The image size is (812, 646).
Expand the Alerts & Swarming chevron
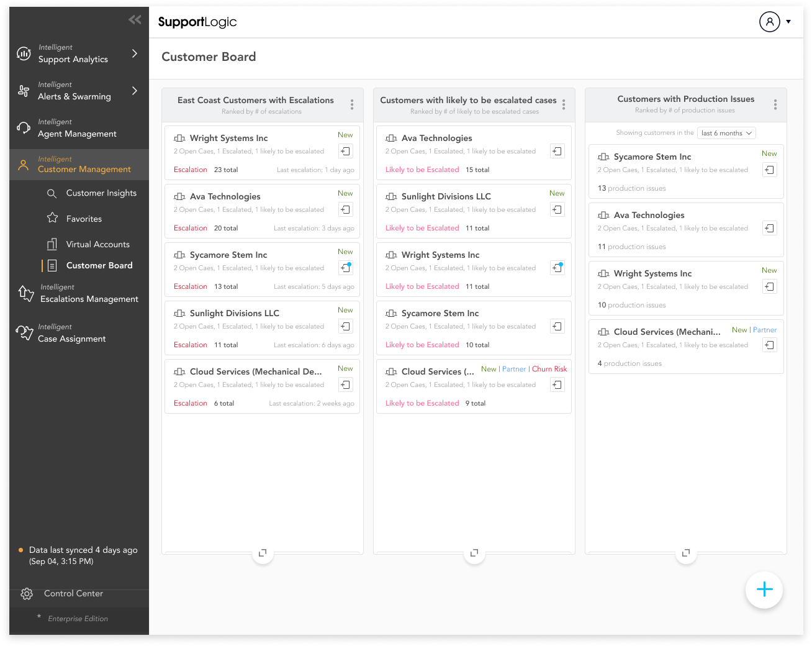135,91
